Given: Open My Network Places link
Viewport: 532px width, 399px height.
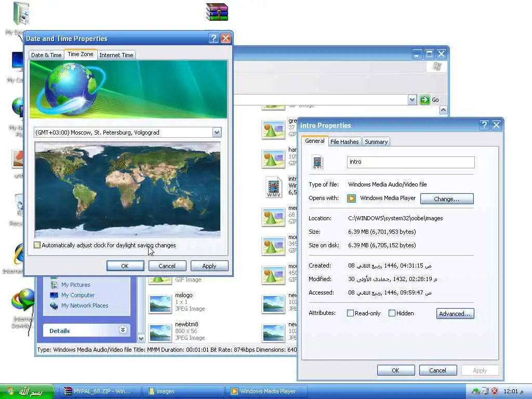Looking at the screenshot, I should [85, 305].
